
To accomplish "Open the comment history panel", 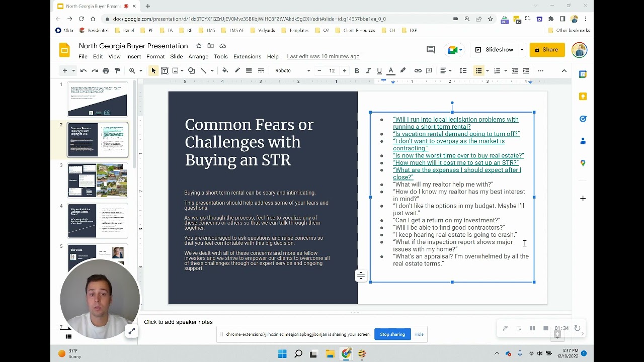I will (x=431, y=50).
